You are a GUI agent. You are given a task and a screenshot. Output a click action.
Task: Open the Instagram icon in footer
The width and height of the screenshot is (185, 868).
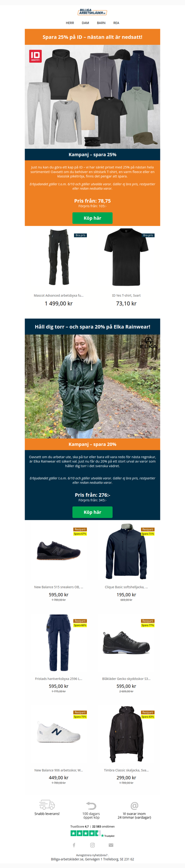coord(92,845)
